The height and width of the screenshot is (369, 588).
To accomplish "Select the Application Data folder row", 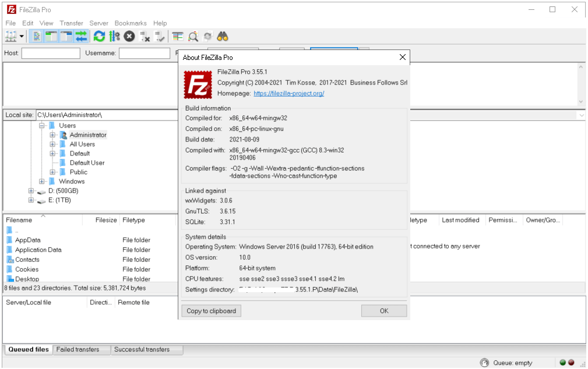I will point(90,250).
